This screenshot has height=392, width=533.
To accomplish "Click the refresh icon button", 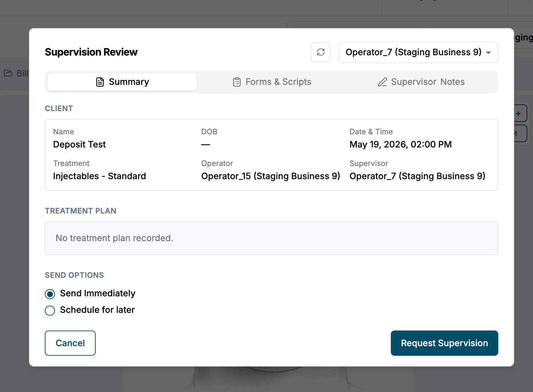I will point(320,52).
